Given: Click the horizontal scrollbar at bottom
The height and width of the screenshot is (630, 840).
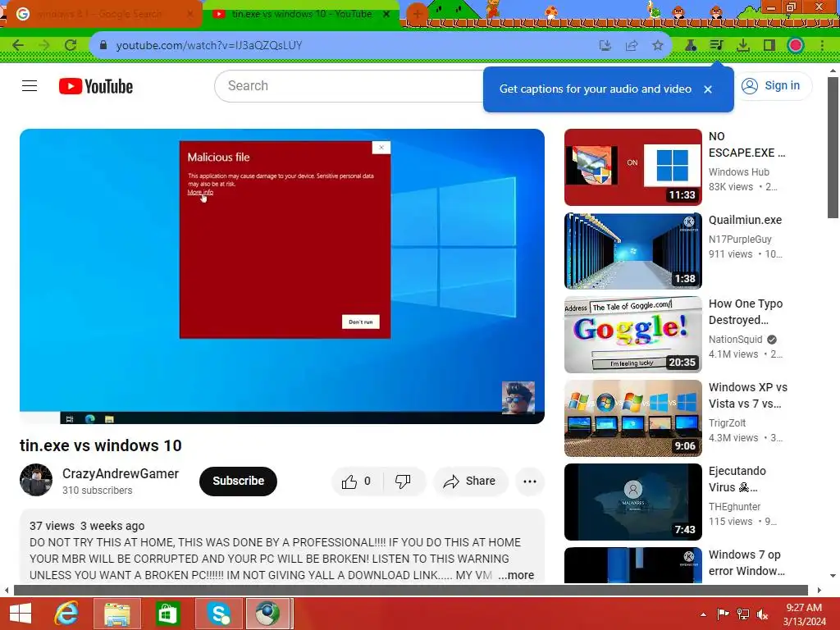Looking at the screenshot, I should click(x=410, y=591).
